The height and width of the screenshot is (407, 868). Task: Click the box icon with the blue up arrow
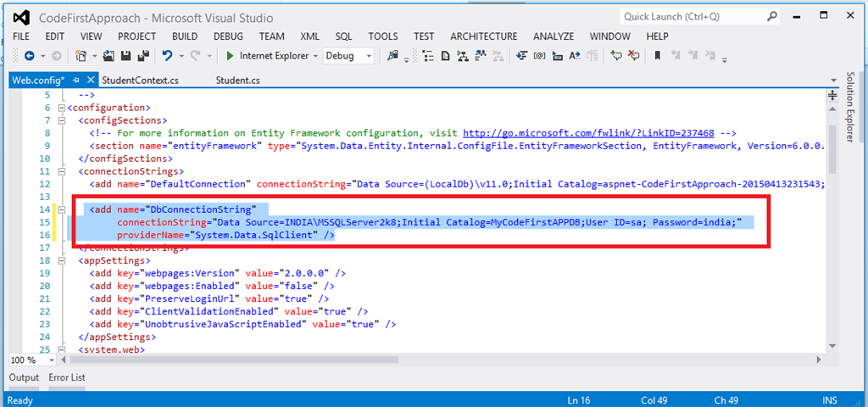pos(558,56)
